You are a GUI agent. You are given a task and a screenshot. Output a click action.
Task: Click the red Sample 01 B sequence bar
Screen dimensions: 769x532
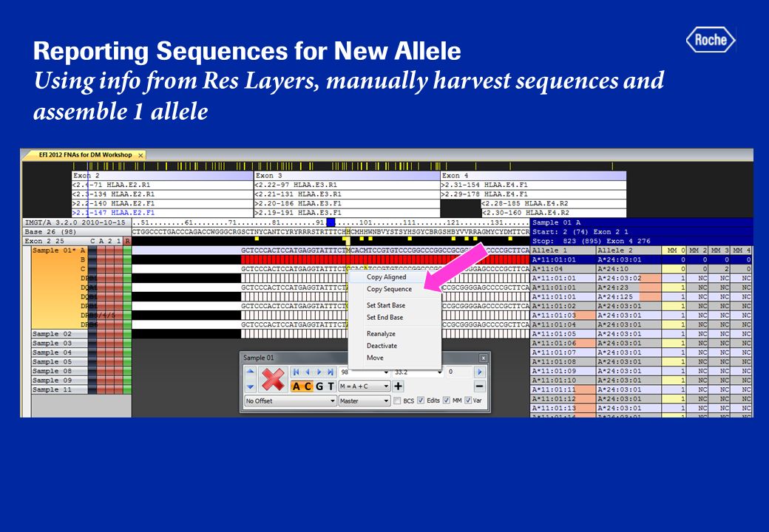point(385,259)
